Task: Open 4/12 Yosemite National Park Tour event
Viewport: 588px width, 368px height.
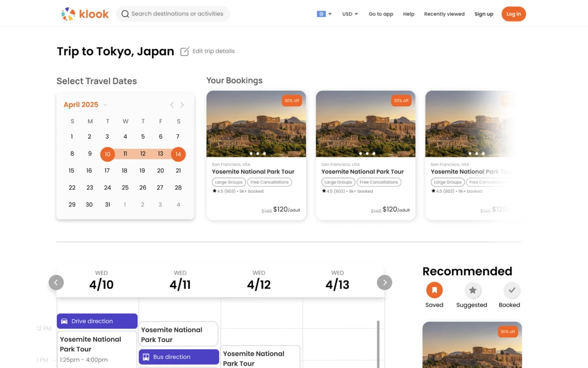Action: coord(260,357)
